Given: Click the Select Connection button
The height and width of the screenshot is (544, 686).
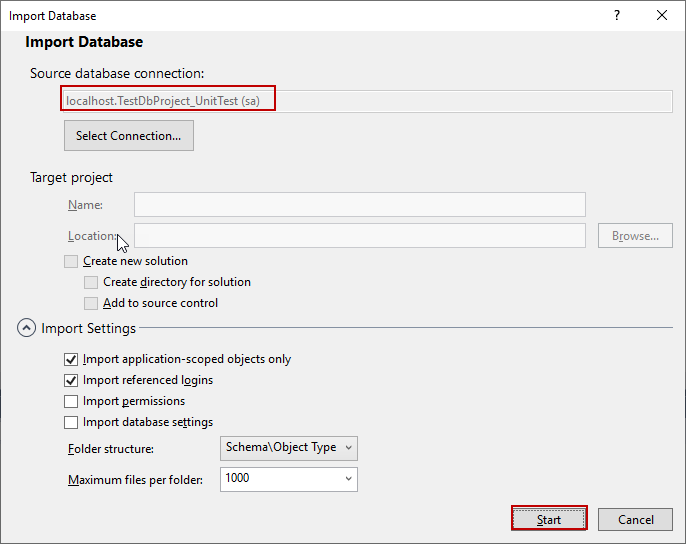Looking at the screenshot, I should [x=128, y=136].
